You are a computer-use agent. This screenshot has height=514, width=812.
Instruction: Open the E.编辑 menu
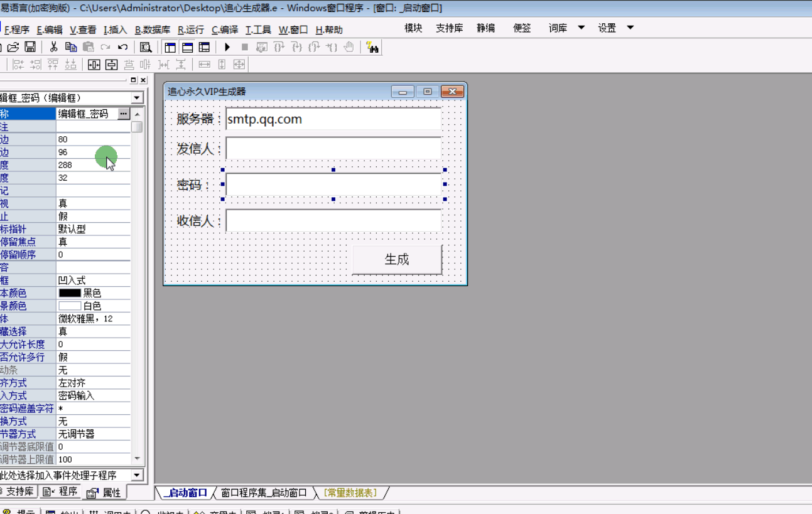coord(50,29)
